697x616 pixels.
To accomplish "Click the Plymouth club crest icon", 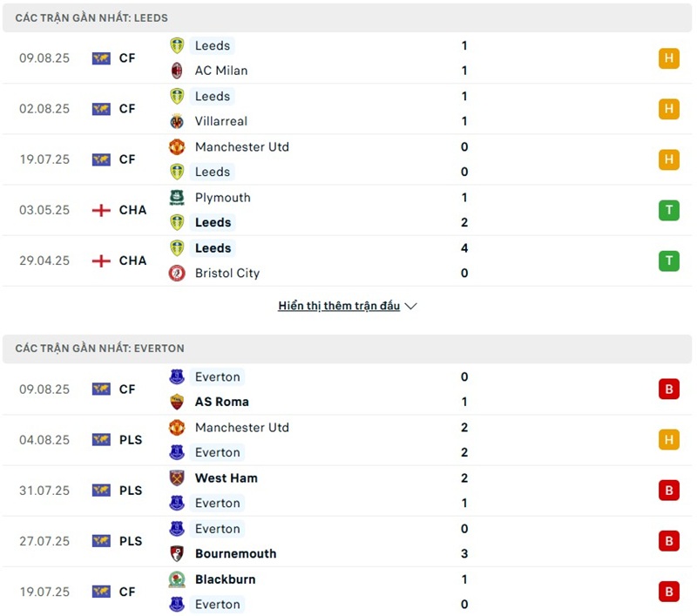I will (x=177, y=198).
